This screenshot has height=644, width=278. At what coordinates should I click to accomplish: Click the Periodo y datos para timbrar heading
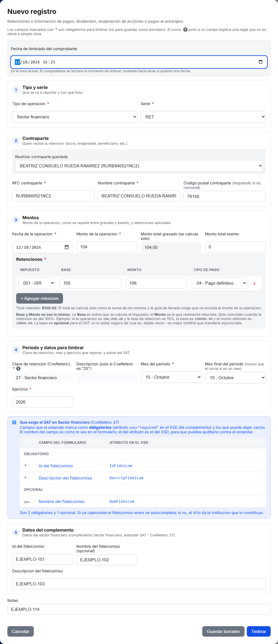[x=53, y=348]
